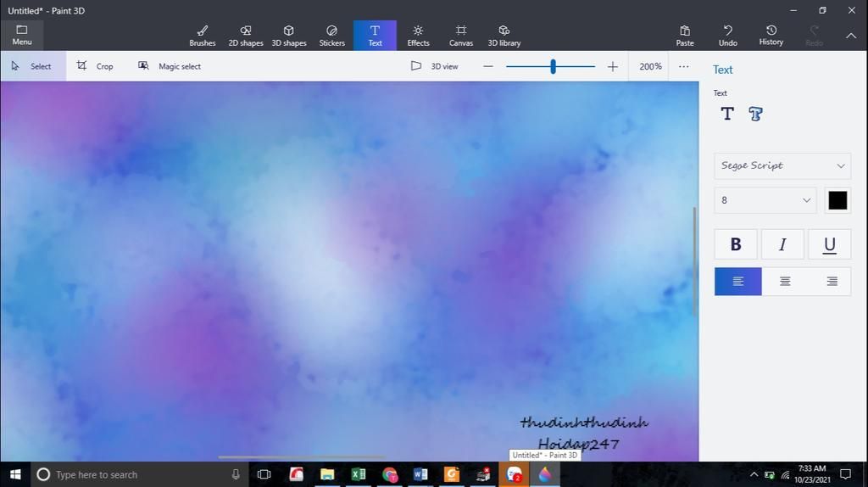The width and height of the screenshot is (868, 487).
Task: Toggle underline formatting
Action: click(829, 244)
